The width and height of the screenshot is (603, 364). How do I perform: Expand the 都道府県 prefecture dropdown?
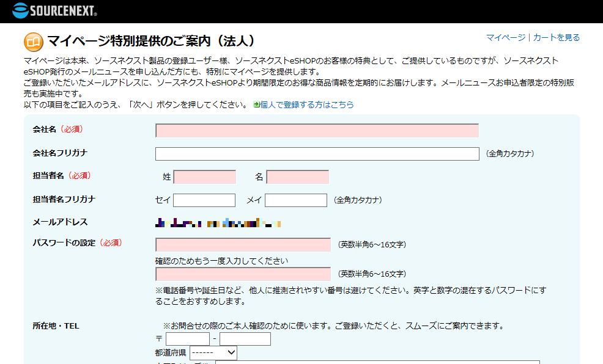click(x=213, y=352)
